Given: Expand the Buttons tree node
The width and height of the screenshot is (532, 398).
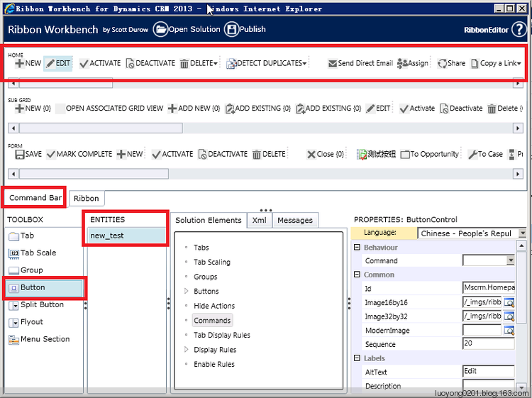Looking at the screenshot, I should pos(187,292).
